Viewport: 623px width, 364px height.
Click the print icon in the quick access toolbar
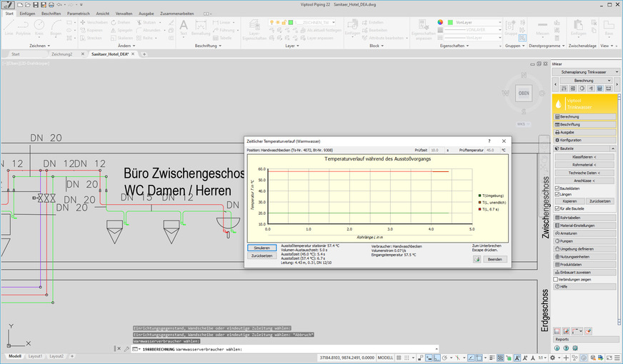(x=51, y=5)
